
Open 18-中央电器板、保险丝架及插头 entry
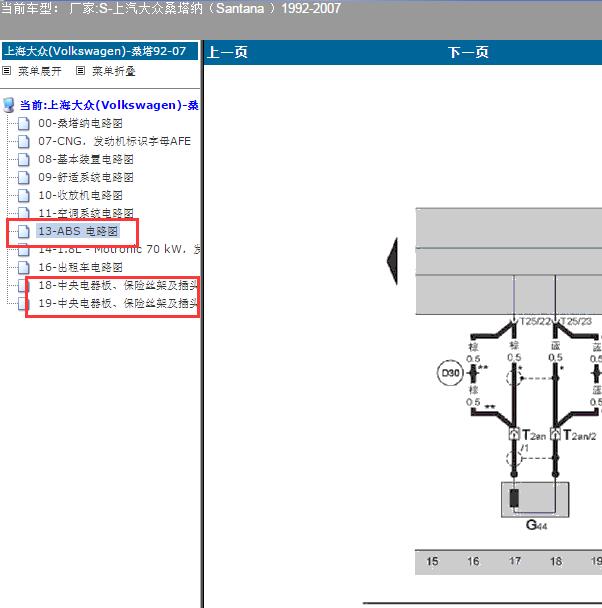pyautogui.click(x=118, y=285)
